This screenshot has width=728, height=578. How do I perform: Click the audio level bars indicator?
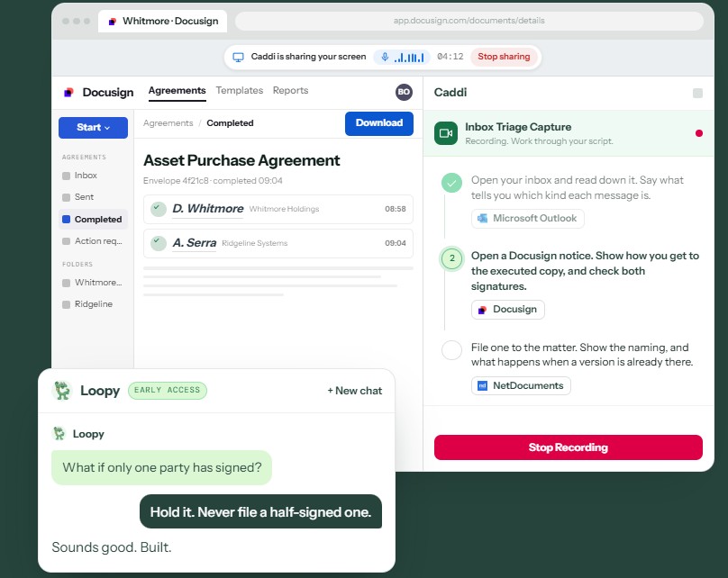(x=409, y=57)
